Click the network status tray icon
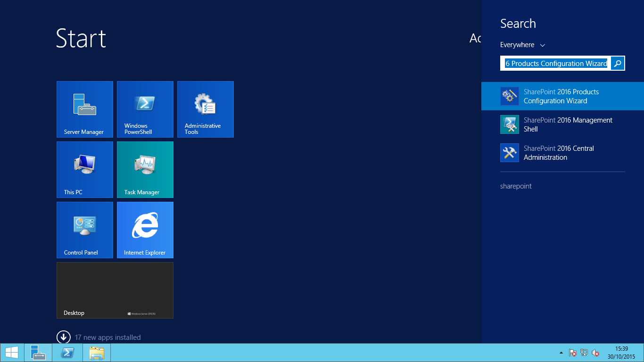This screenshot has height=362, width=644. 584,353
